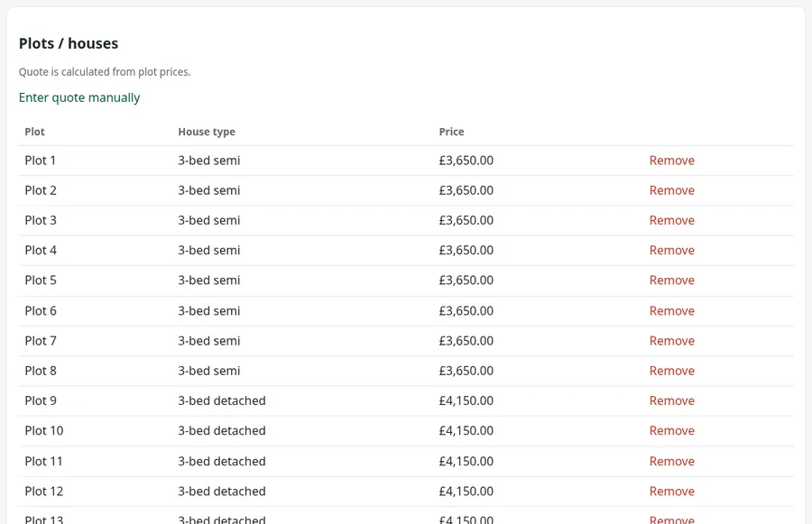Viewport: 812px width, 524px height.
Task: Remove Plot 3 row
Action: (x=671, y=220)
